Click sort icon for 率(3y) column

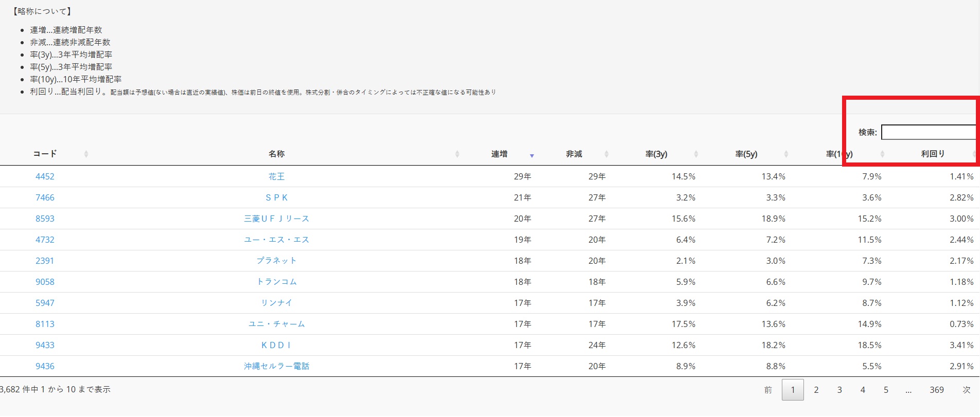696,154
